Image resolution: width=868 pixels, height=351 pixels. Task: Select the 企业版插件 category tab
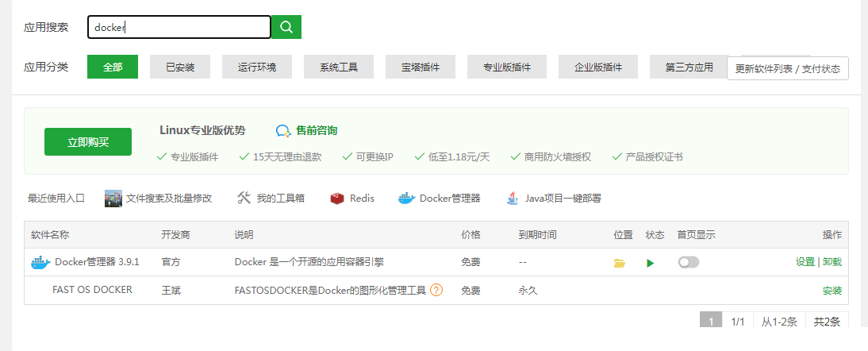point(598,67)
